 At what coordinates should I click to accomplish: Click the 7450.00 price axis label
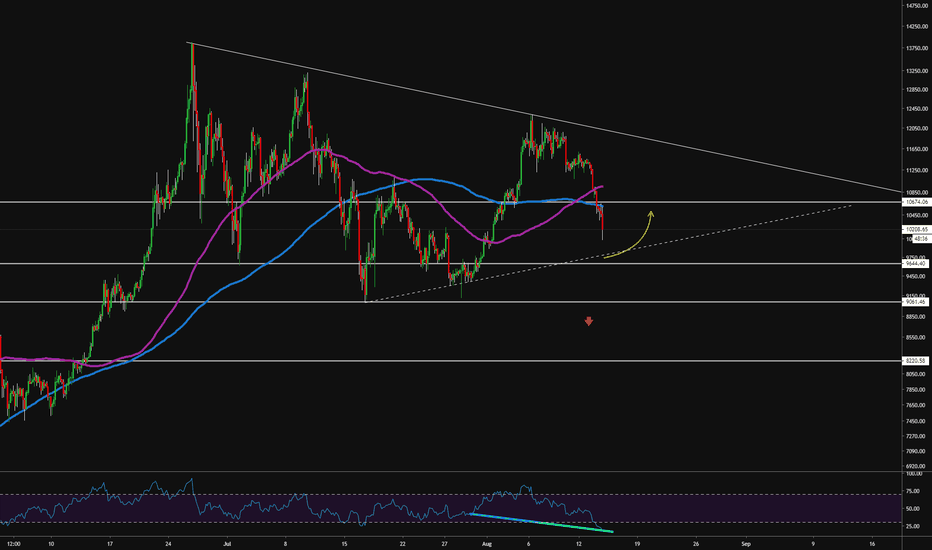click(x=918, y=422)
